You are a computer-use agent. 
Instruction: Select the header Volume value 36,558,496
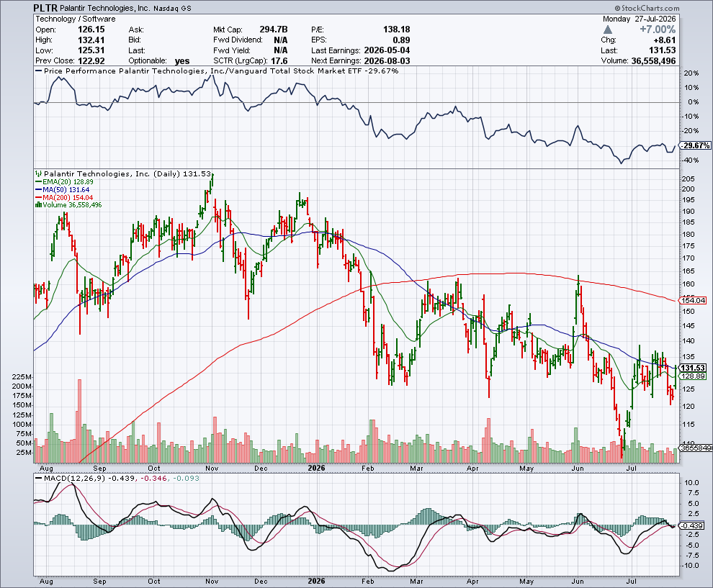coord(653,61)
